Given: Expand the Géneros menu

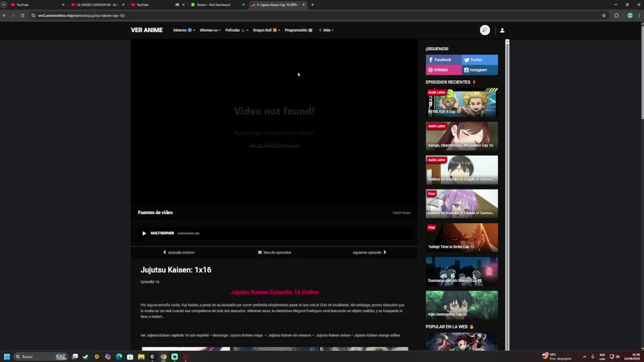Looking at the screenshot, I should tap(184, 30).
